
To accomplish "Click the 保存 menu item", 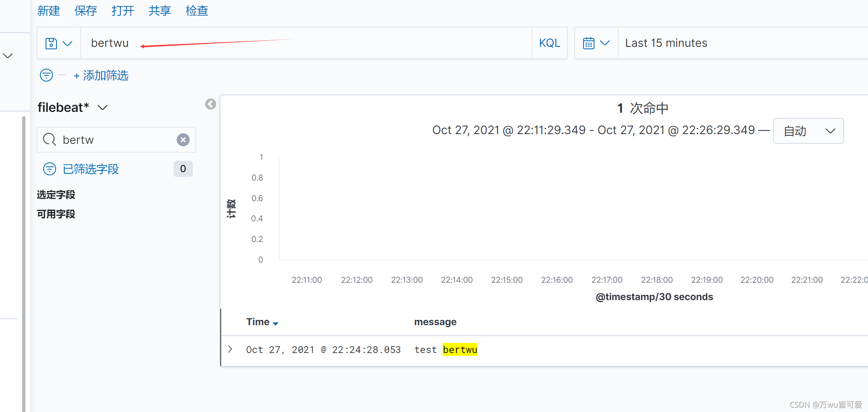I will (86, 11).
